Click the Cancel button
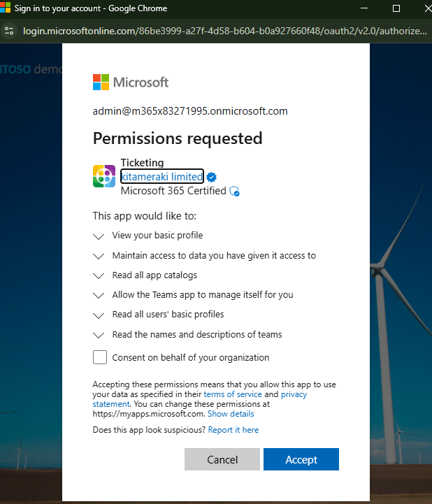Image resolution: width=432 pixels, height=504 pixels. (x=222, y=459)
